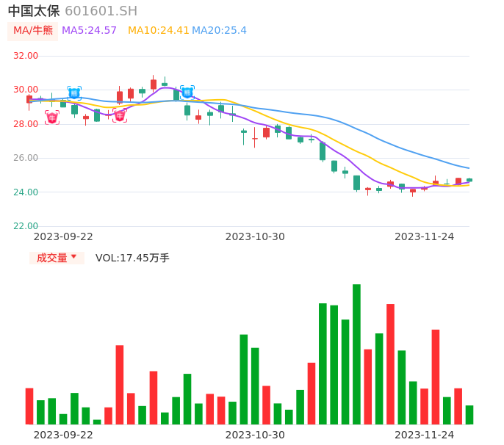Open the 成交量 indicator dropdown

pyautogui.click(x=57, y=258)
